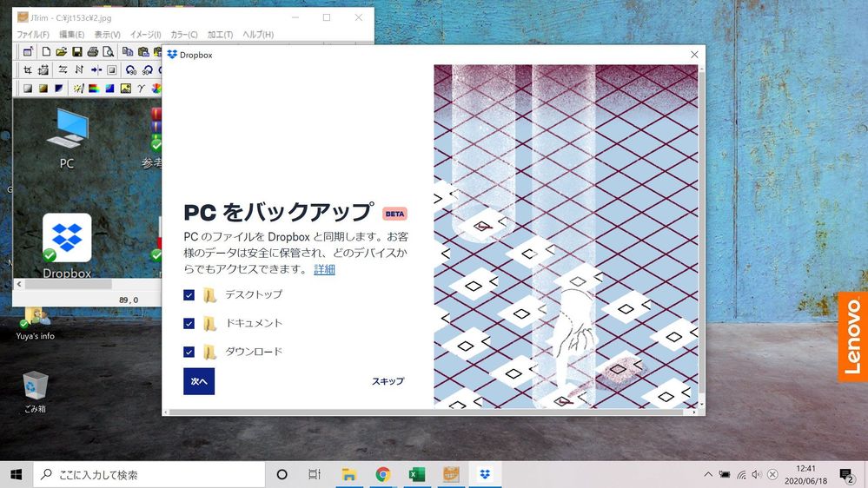Open the イメージ(I) menu in JTrim
The width and height of the screenshot is (868, 488).
pos(146,35)
